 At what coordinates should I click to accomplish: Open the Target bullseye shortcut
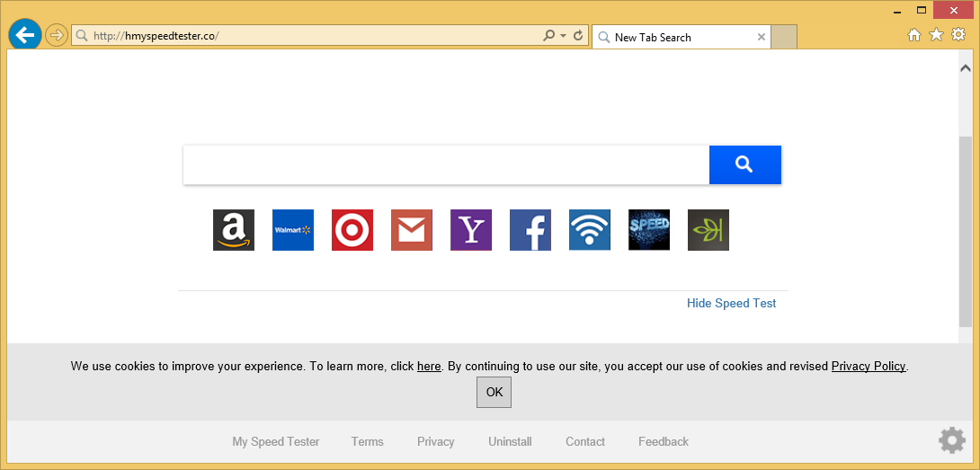[352, 230]
